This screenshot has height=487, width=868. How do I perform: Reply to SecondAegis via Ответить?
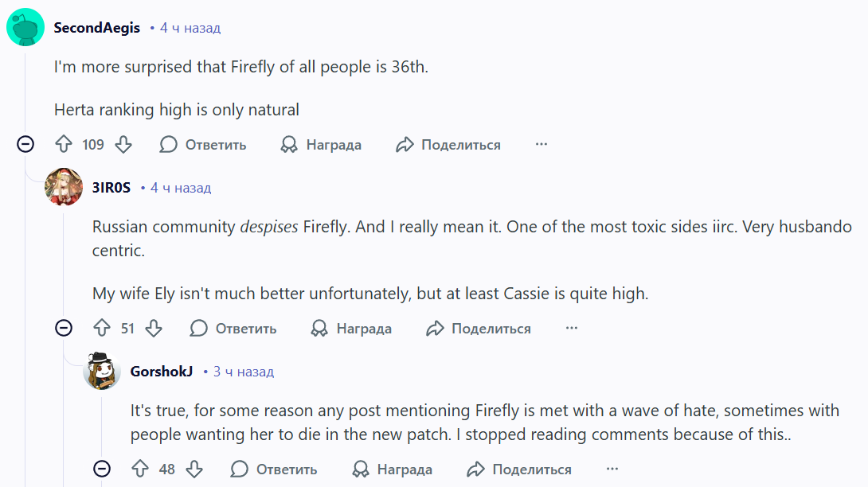coord(204,145)
